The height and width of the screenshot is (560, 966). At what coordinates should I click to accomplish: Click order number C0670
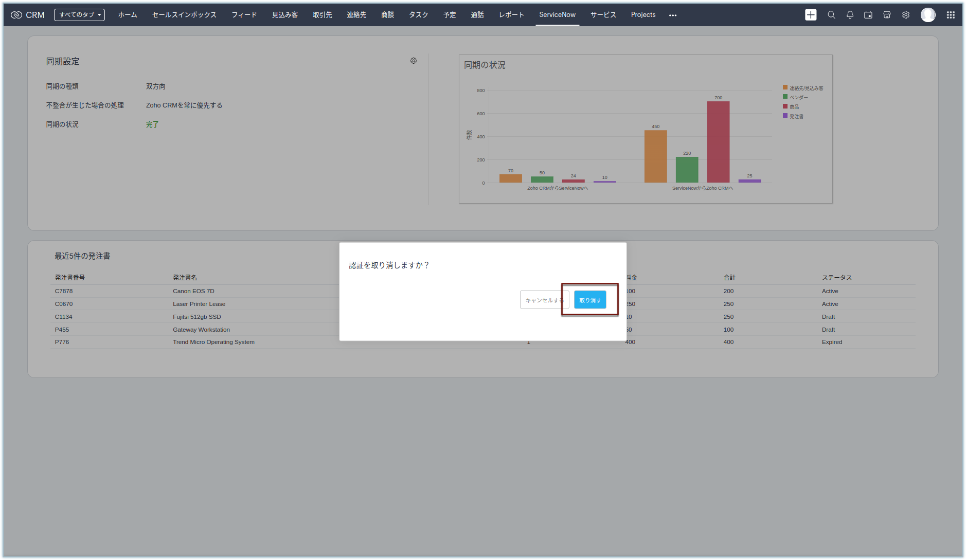click(x=64, y=304)
